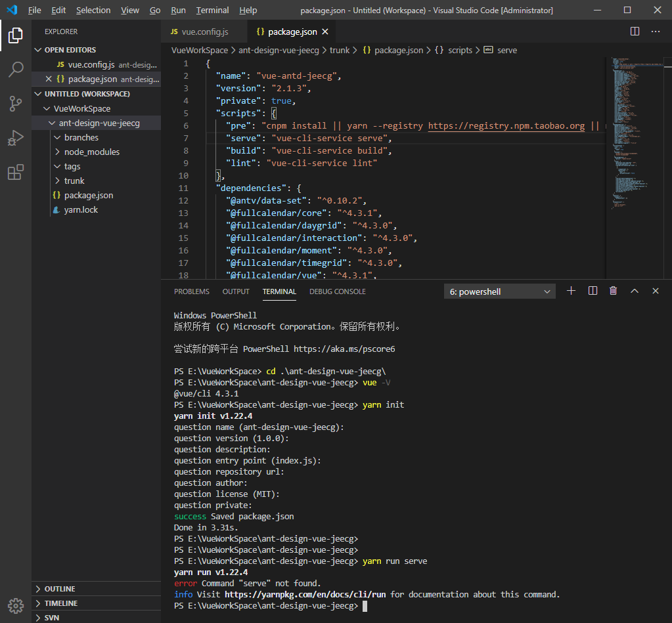Open the Run and Debug view icon
The image size is (672, 623).
(15, 138)
